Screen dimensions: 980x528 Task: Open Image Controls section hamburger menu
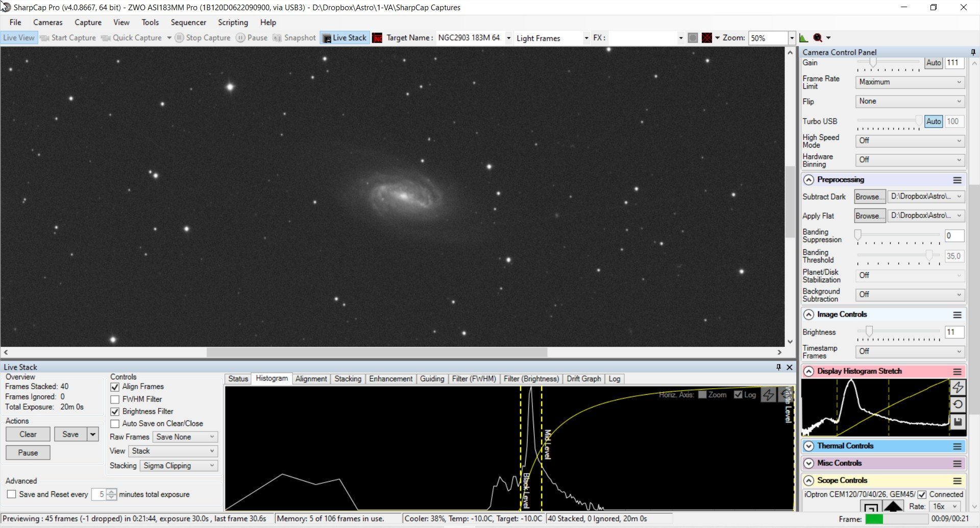(x=958, y=315)
